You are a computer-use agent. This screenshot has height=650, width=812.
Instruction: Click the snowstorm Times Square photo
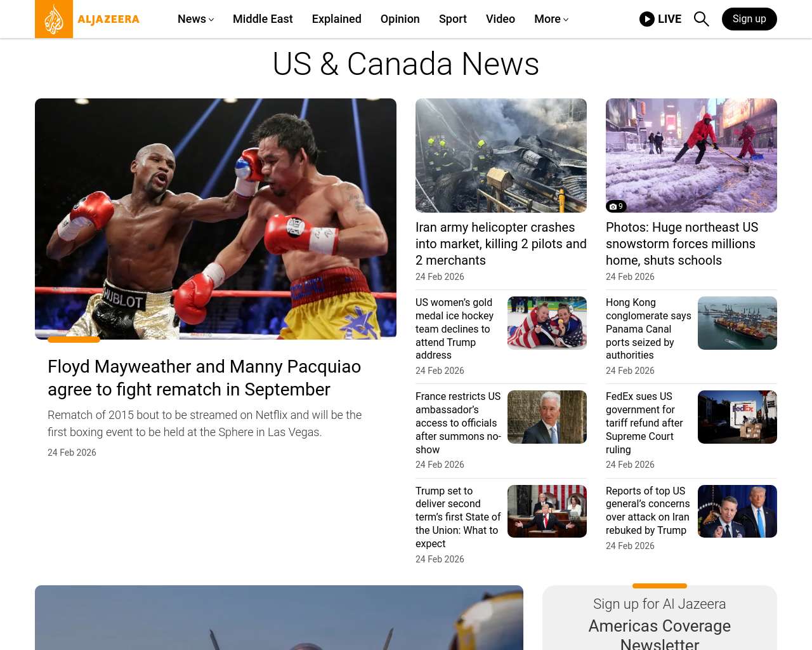[x=691, y=156]
